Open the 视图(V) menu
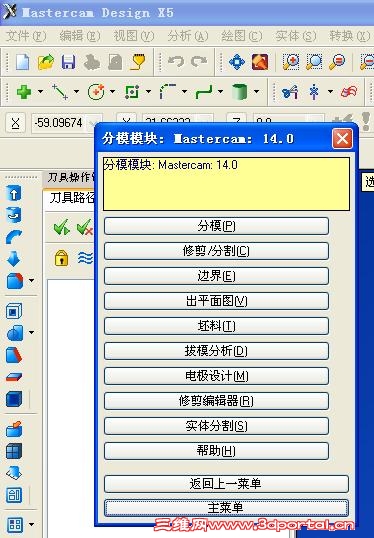The width and height of the screenshot is (374, 538). tap(134, 36)
